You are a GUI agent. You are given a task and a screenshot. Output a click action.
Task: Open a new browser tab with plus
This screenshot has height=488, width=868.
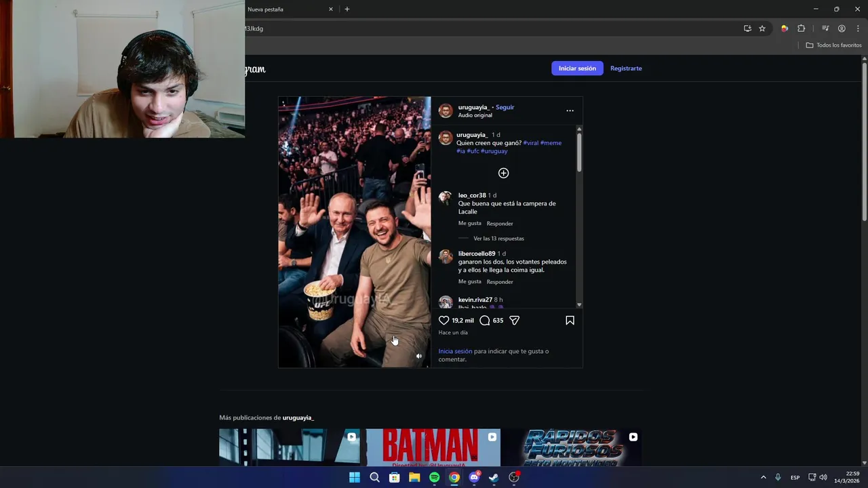(x=347, y=9)
